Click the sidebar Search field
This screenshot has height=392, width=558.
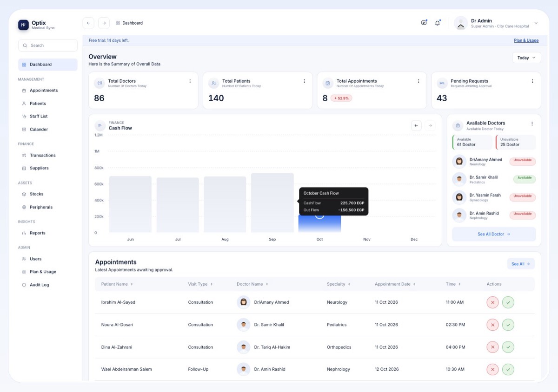tap(48, 46)
